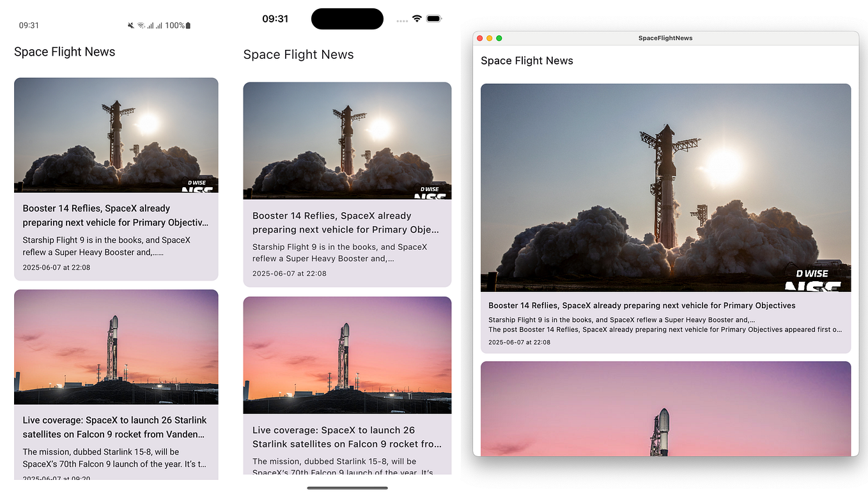Open the Booster 14 Reflies article on Android
The image size is (868, 494).
pyautogui.click(x=116, y=215)
